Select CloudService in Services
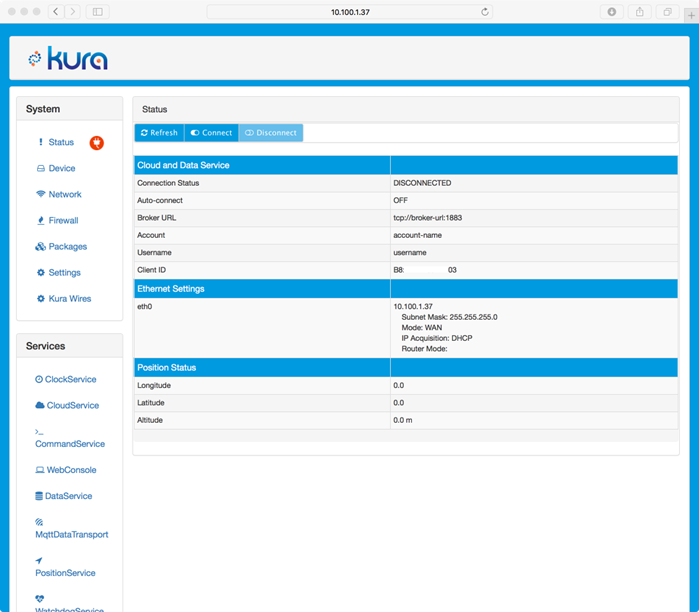The image size is (699, 612). 73,406
